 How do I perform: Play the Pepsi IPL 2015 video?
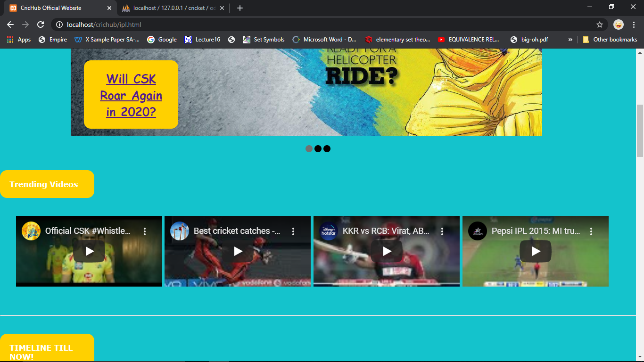[536, 251]
